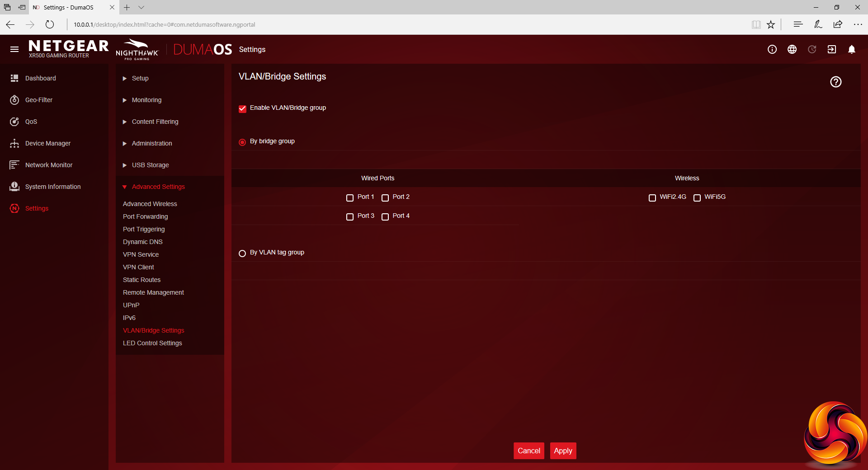Open Dynamic DNS settings
This screenshot has height=470, width=868.
click(143, 242)
